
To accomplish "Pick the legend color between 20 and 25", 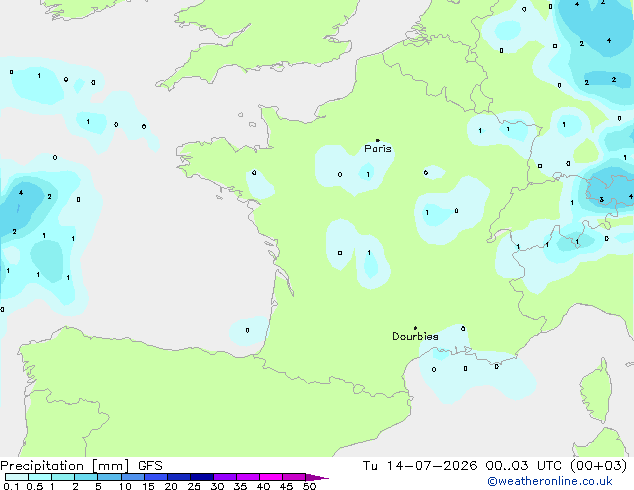I will 178,477.
